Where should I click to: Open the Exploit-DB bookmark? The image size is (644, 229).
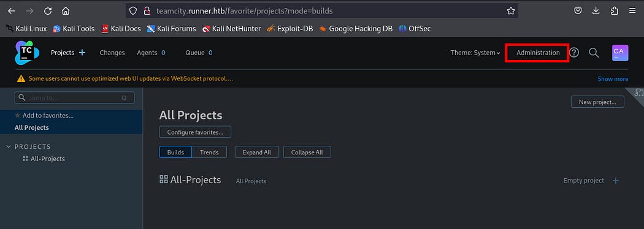[290, 29]
